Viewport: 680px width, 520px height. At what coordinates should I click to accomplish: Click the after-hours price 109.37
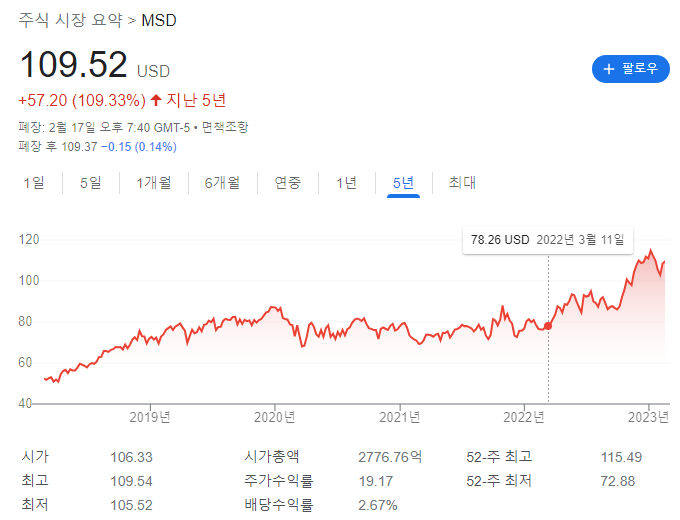pos(79,147)
